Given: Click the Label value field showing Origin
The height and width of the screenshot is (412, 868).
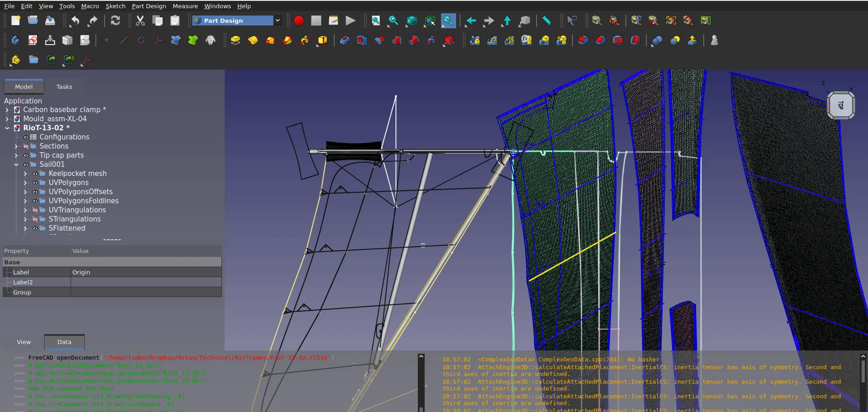Looking at the screenshot, I should [x=146, y=272].
